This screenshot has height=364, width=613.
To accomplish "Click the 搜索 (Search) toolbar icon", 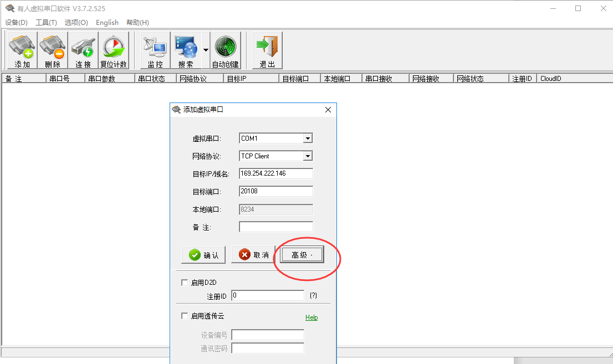I will point(186,51).
